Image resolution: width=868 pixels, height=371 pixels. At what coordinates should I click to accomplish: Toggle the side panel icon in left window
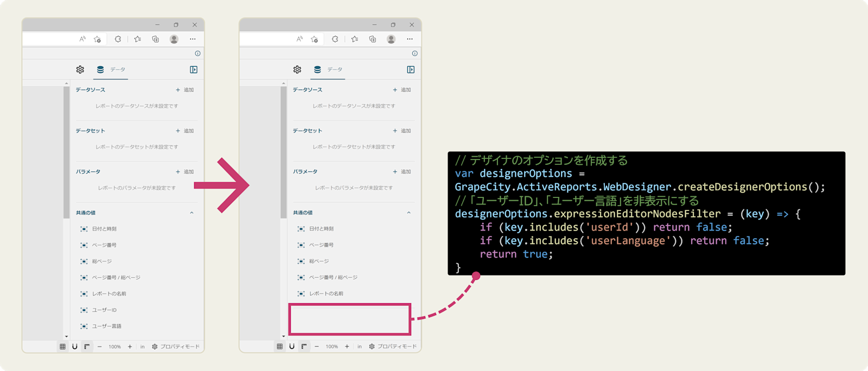click(194, 69)
